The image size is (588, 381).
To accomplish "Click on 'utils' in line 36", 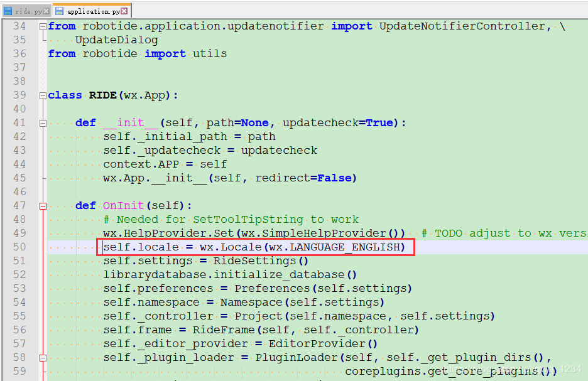I will point(210,53).
